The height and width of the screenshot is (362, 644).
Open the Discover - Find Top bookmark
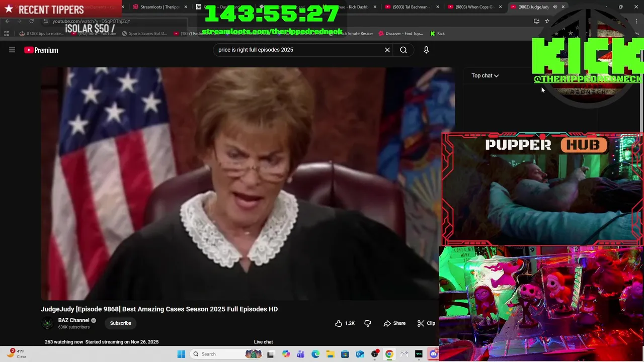[400, 33]
